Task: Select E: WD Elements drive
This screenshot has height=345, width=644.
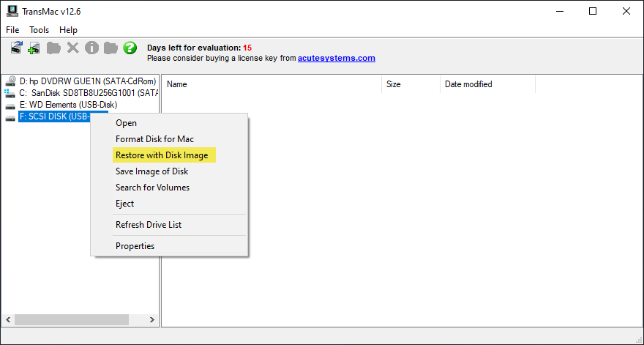Action: click(x=68, y=105)
